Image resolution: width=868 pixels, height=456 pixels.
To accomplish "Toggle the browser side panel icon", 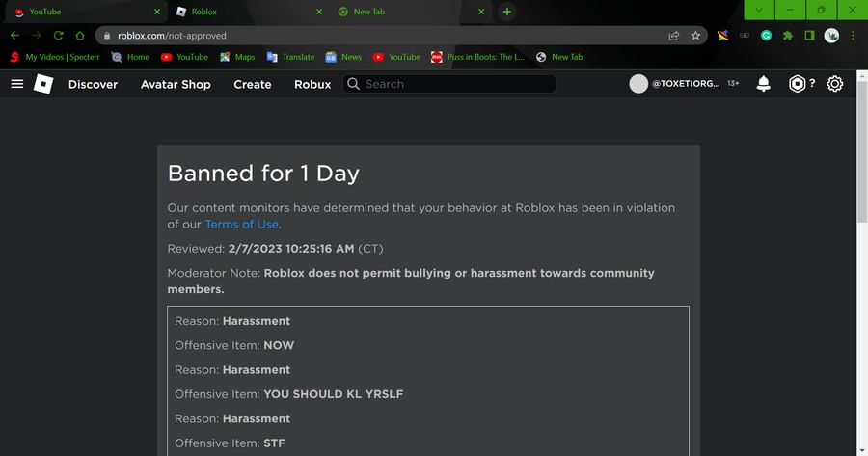I will [809, 36].
